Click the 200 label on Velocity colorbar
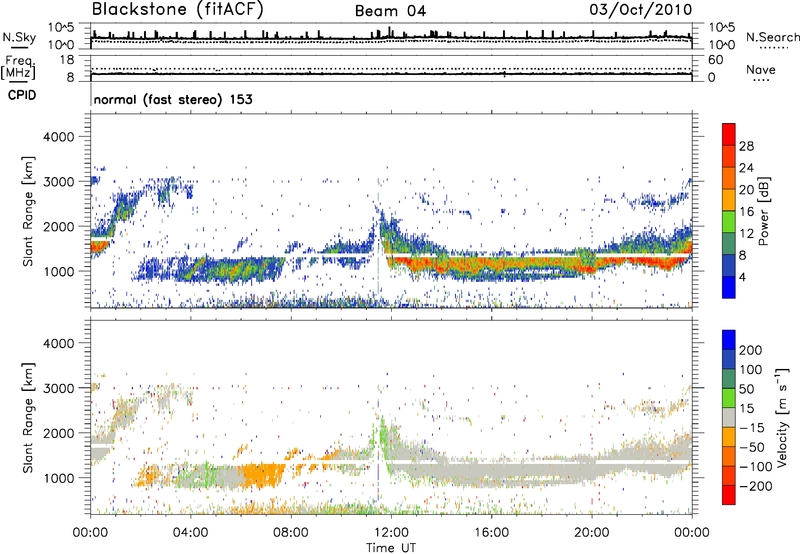This screenshot has height=554, width=800. (751, 350)
